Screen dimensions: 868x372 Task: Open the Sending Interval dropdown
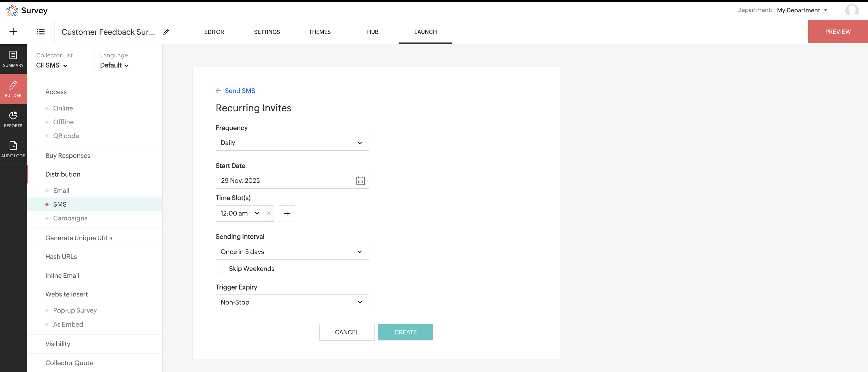292,252
